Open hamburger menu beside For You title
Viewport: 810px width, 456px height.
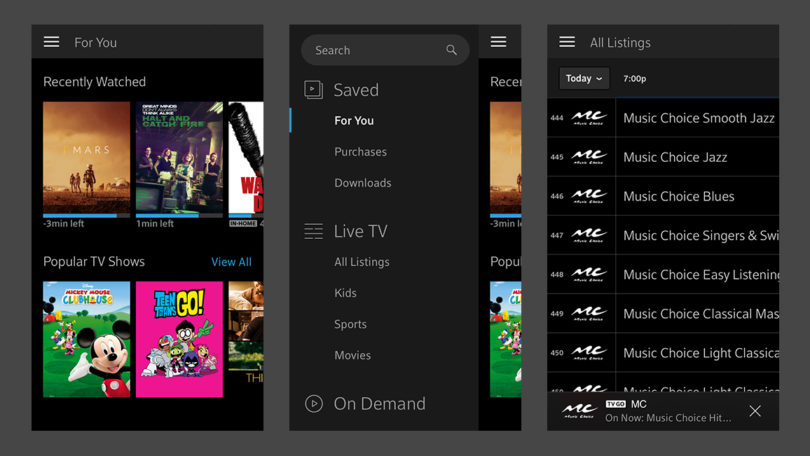[51, 42]
